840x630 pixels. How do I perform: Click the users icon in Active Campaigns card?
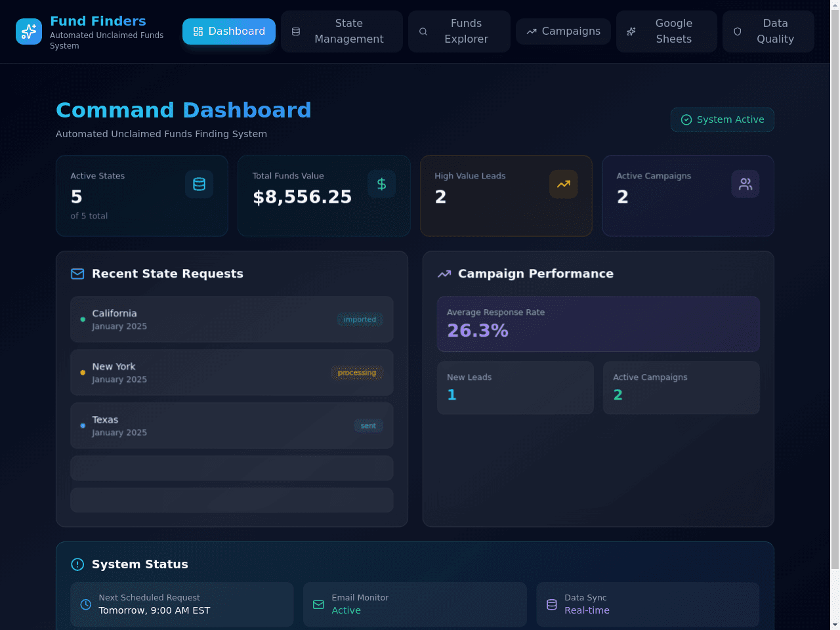click(745, 184)
